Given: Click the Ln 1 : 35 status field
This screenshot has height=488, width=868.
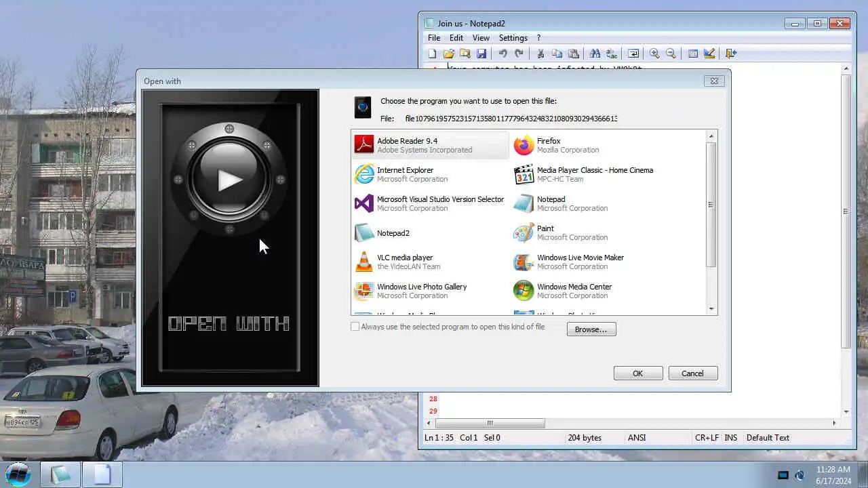Looking at the screenshot, I should pos(439,438).
